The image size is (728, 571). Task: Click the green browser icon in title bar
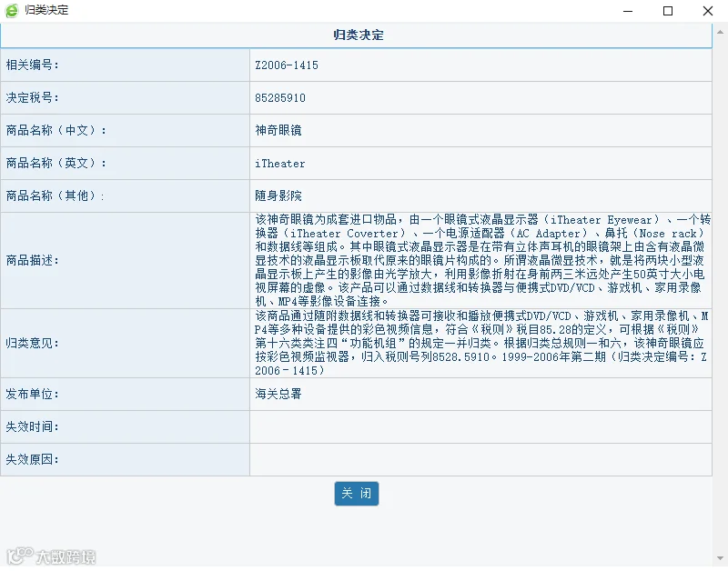coord(12,10)
